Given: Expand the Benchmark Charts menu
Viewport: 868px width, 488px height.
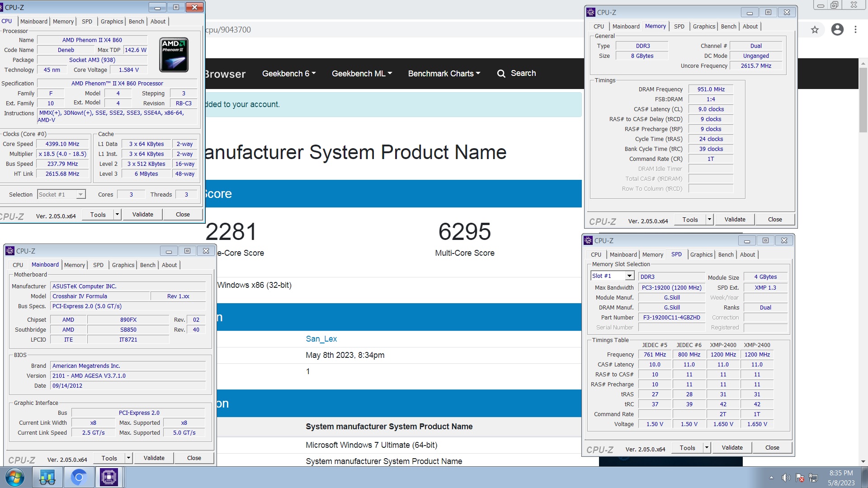Looking at the screenshot, I should pos(444,74).
